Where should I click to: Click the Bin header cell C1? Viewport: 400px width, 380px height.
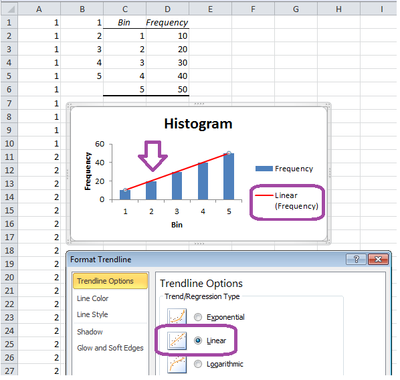pos(125,23)
